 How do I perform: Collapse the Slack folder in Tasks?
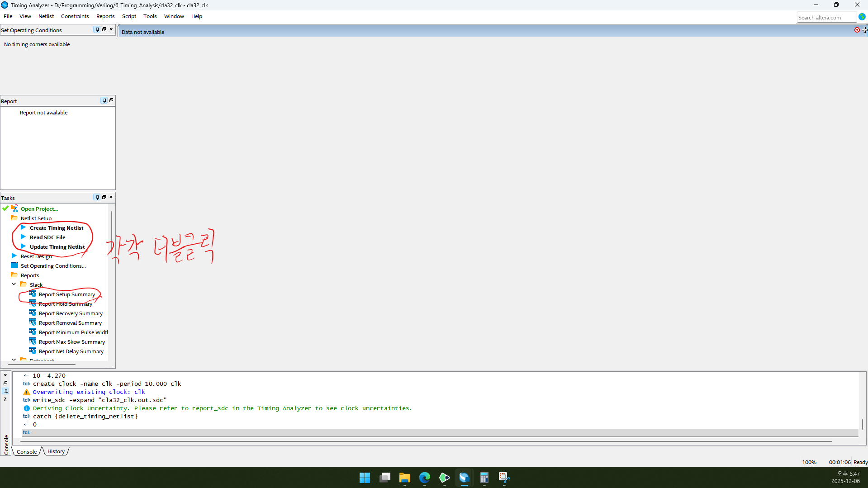pos(14,284)
